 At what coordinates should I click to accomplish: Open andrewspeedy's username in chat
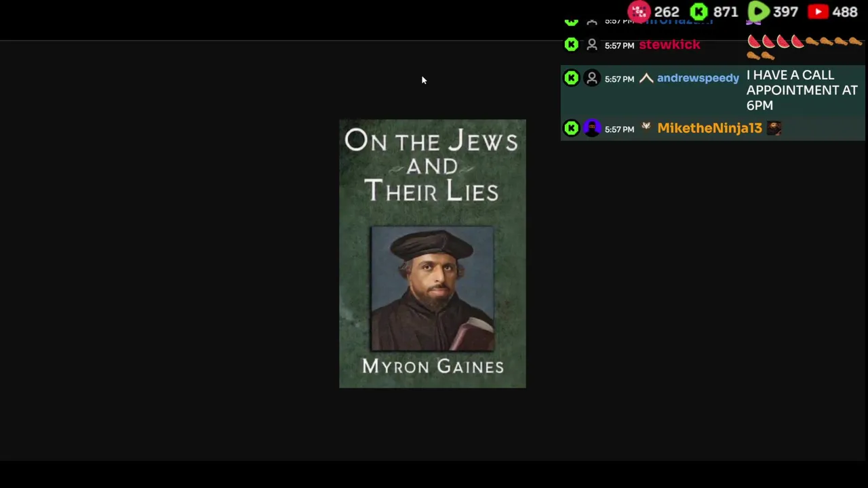click(x=698, y=78)
